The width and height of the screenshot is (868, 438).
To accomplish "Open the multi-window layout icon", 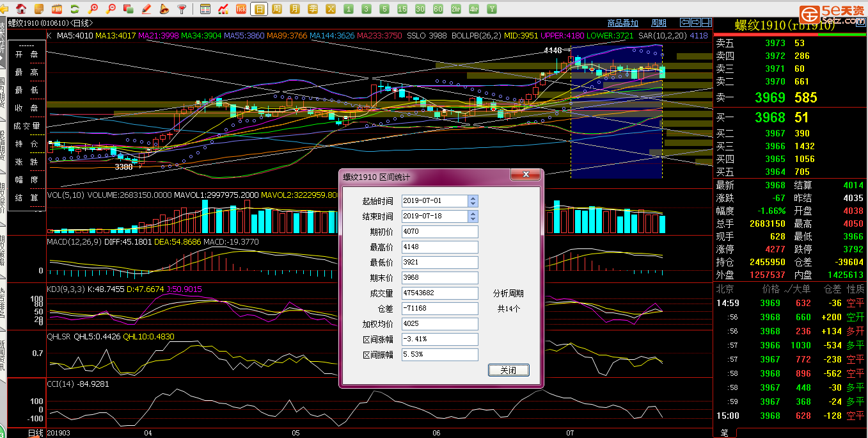I will (128, 9).
